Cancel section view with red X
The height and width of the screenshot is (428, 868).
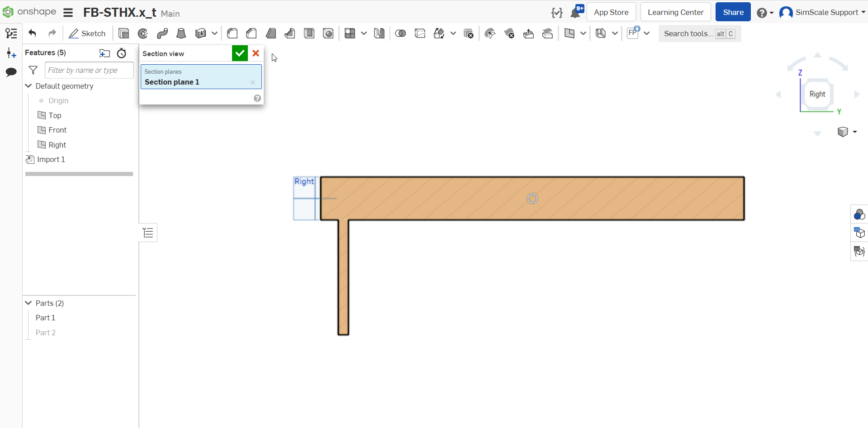(256, 53)
